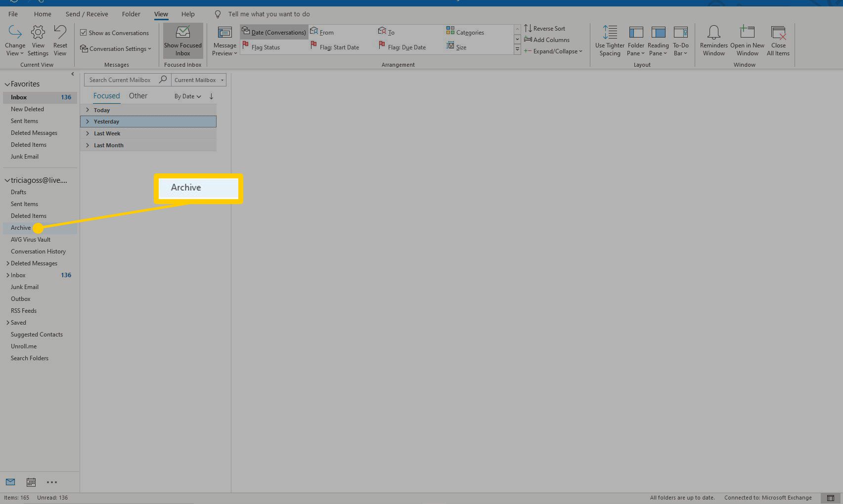This screenshot has width=843, height=504.
Task: Open Message Preview options
Action: (x=224, y=41)
